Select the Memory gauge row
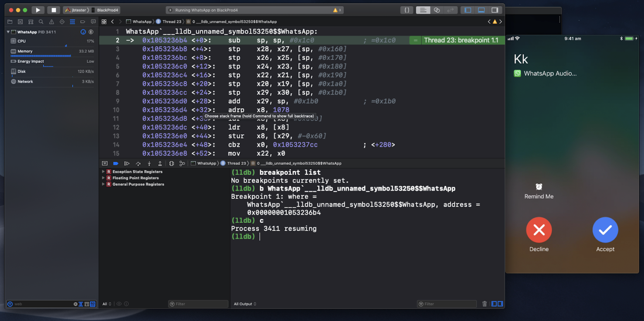Screen dimensions: 644x321 coord(52,52)
